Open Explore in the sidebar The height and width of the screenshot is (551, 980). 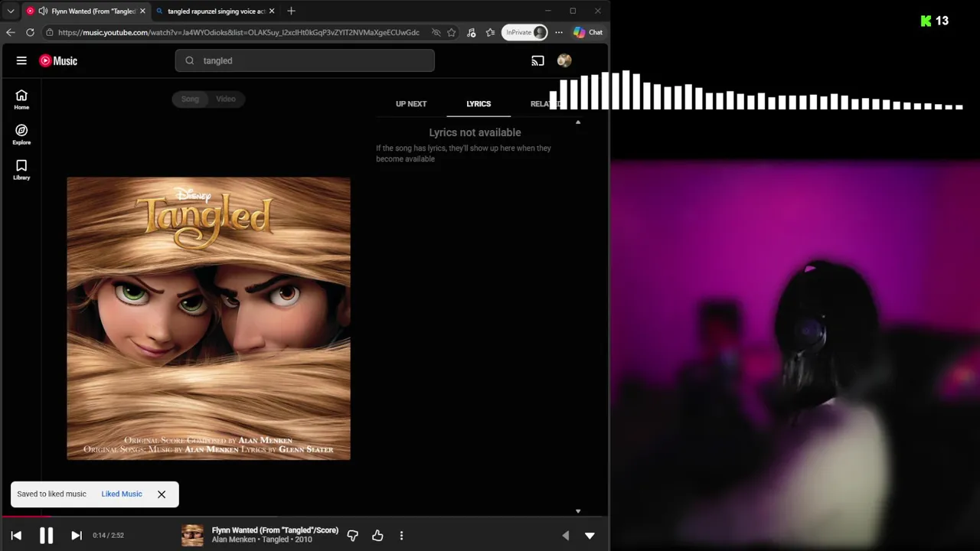pyautogui.click(x=21, y=135)
